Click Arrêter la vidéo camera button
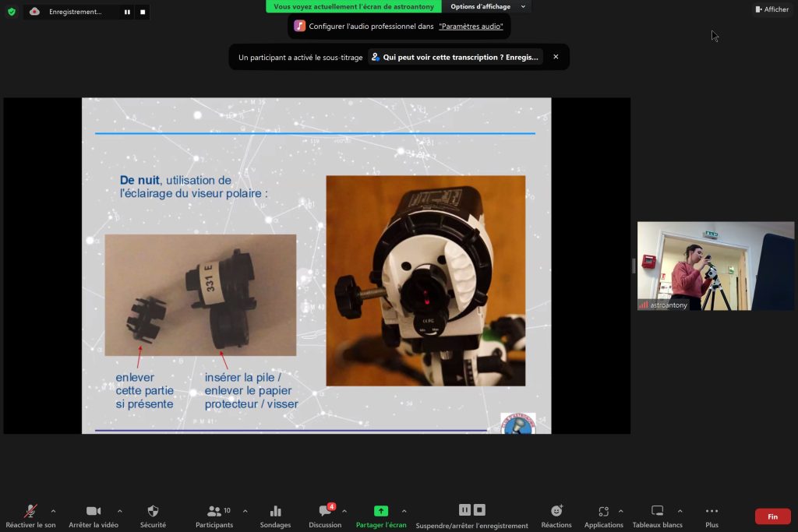This screenshot has height=532, width=798. point(94,516)
